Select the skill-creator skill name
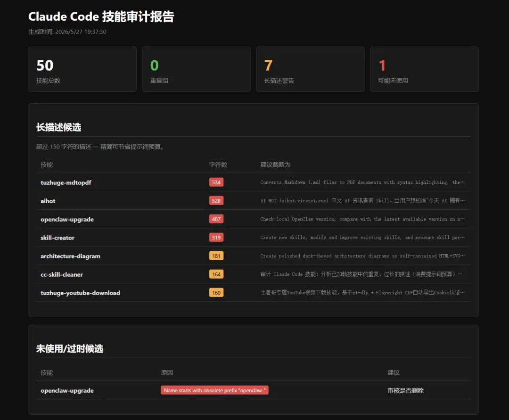Screen dimensions: 509x420 57,238
